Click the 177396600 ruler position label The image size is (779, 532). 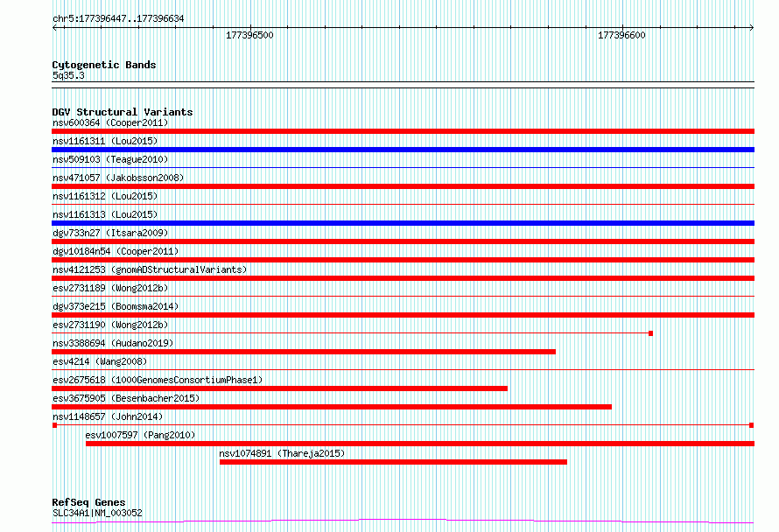(x=621, y=35)
